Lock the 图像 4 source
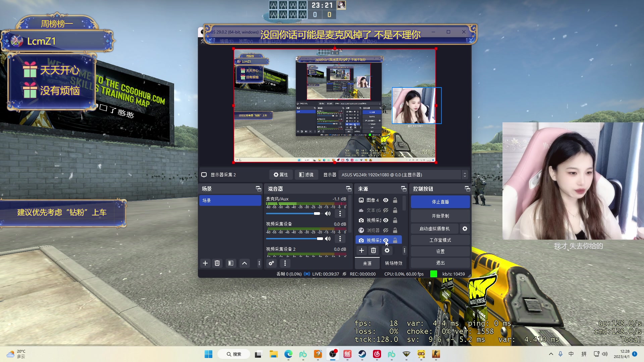Screen dimensions: 644x362 coord(395,200)
